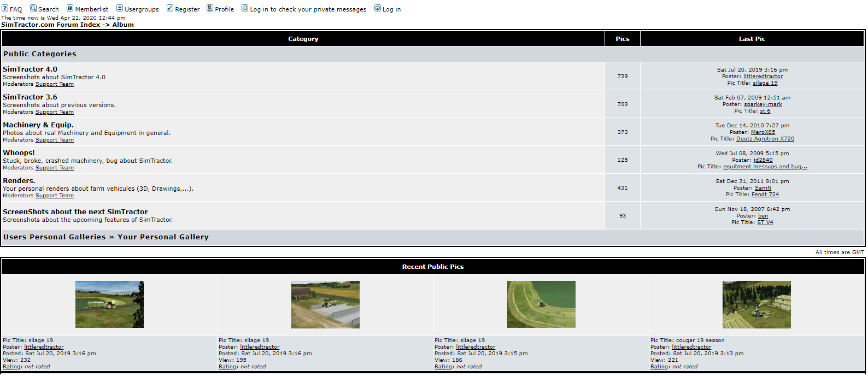This screenshot has width=868, height=376.
Task: Open silage 19 thumbnail with 232 views
Action: (x=109, y=304)
